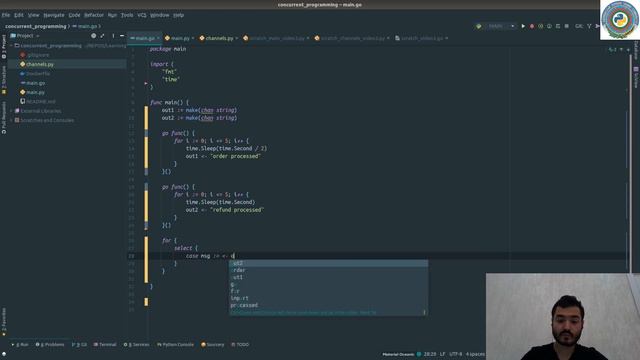Viewport: 640px width, 360px height.
Task: Open the Database tool window on the right stripe
Action: (636, 50)
